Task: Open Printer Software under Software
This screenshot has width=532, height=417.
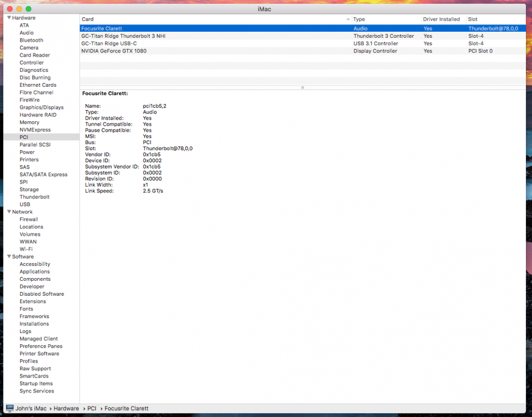Action: coord(40,353)
